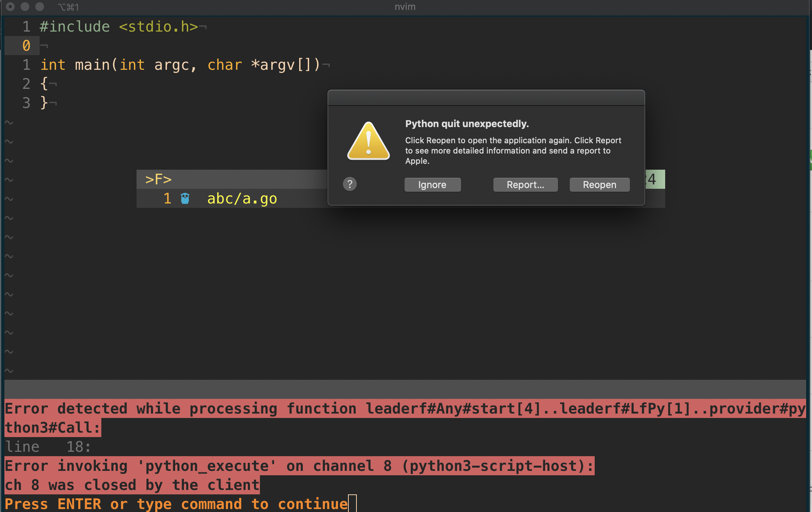Click the green scrollbar marker on right edge

click(809, 160)
